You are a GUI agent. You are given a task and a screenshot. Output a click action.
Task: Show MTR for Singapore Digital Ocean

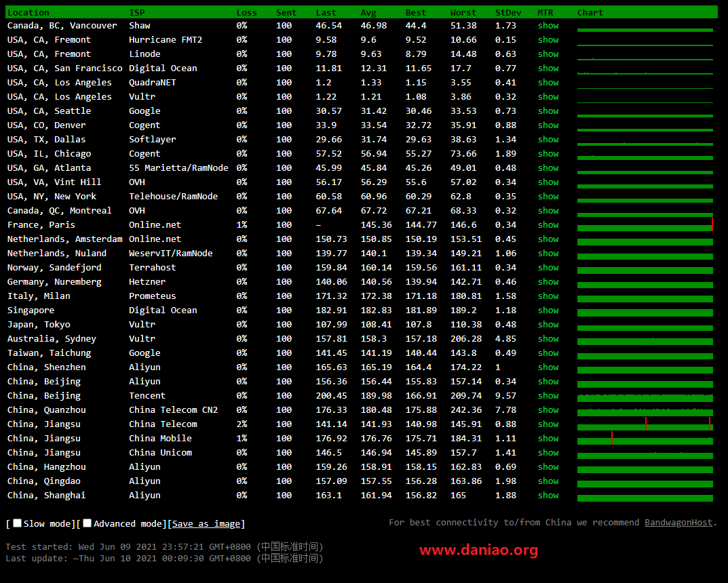click(x=548, y=310)
